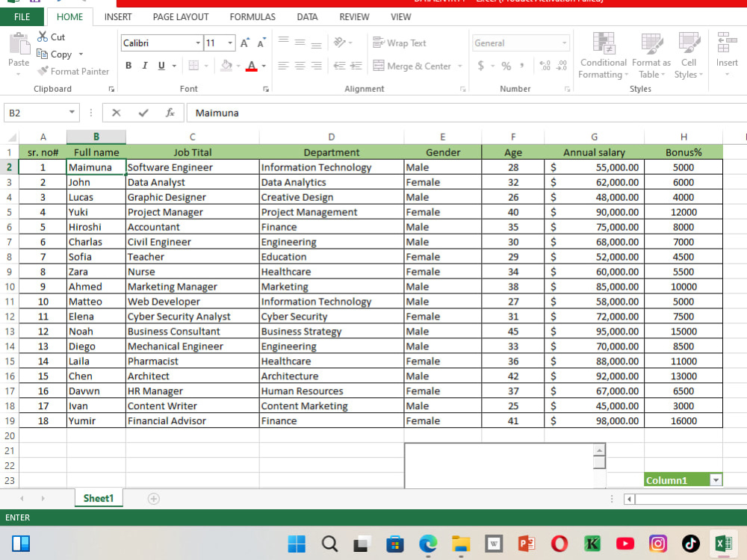The image size is (747, 560).
Task: Click the Copy icon
Action: 42,54
